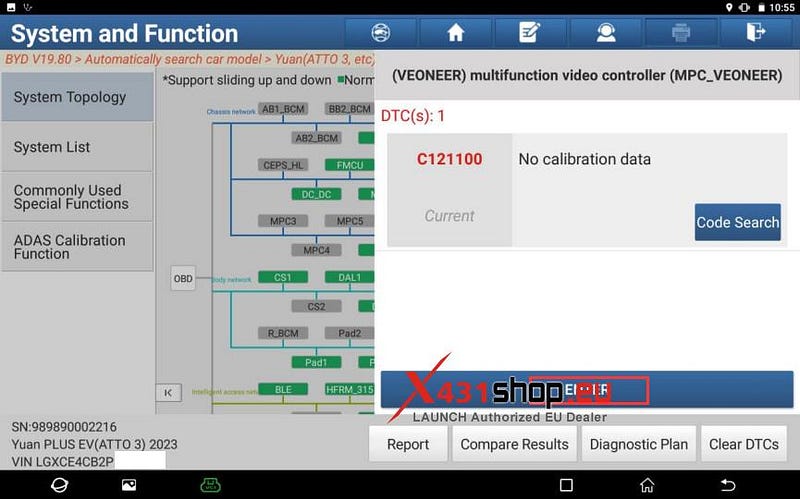Tap the recent apps square icon

click(x=566, y=485)
